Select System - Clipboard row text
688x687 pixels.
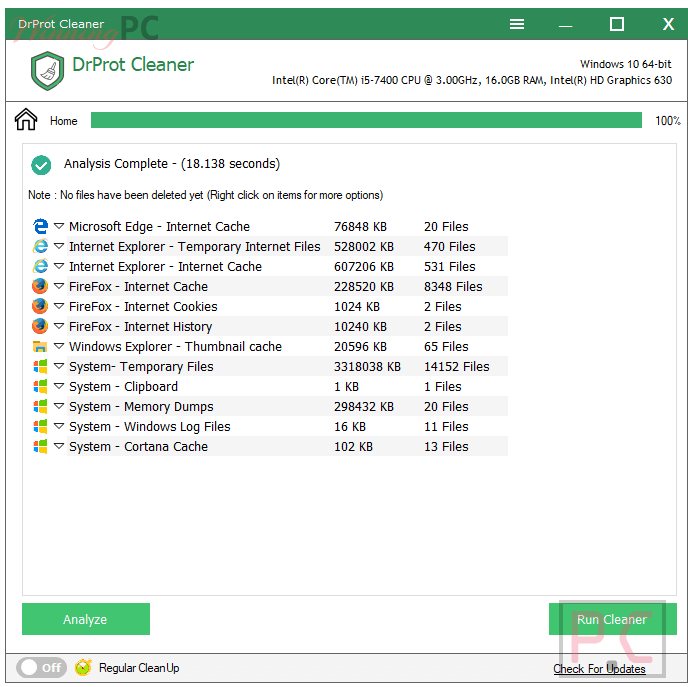tap(123, 386)
